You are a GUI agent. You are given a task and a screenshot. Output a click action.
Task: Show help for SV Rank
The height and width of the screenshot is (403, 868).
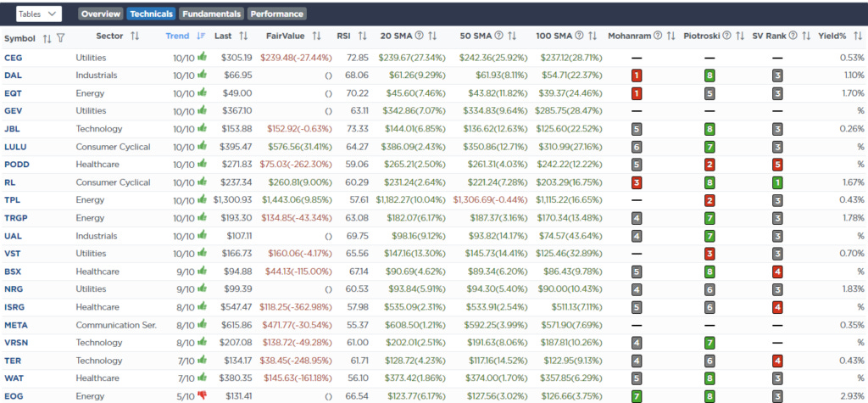pos(793,36)
